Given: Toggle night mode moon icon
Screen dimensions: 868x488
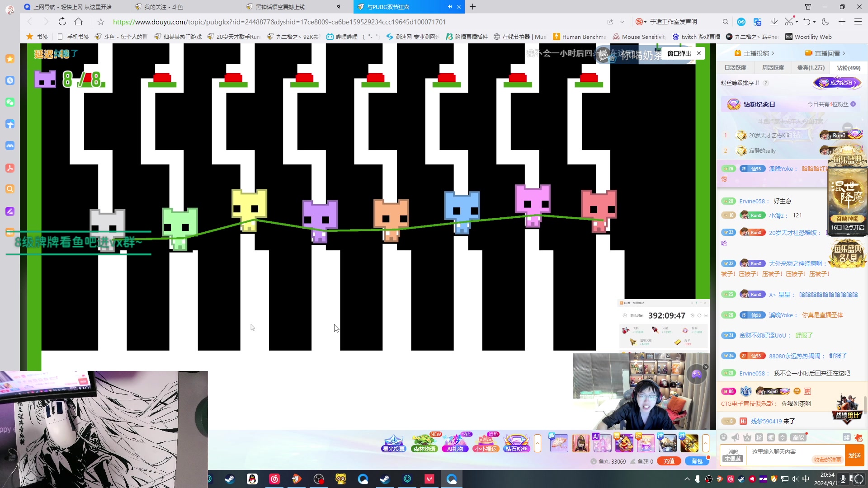Looking at the screenshot, I should click(826, 22).
